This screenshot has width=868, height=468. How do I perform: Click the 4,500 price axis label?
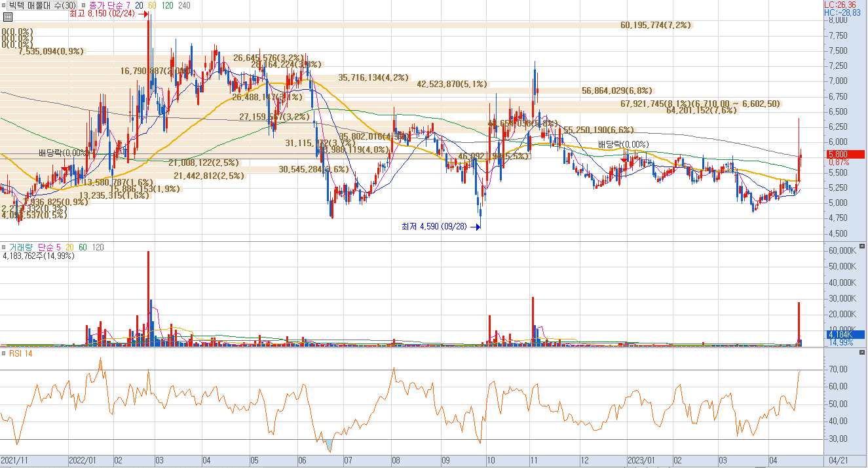click(837, 233)
